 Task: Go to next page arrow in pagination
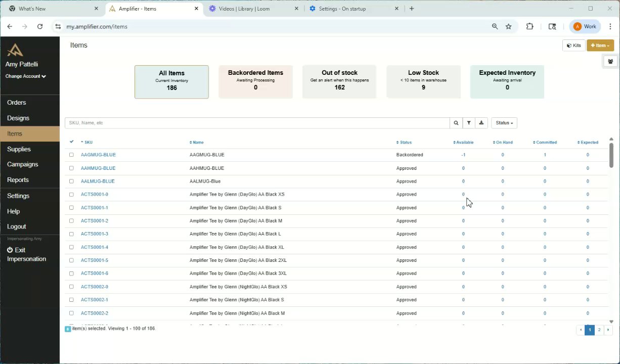point(608,330)
